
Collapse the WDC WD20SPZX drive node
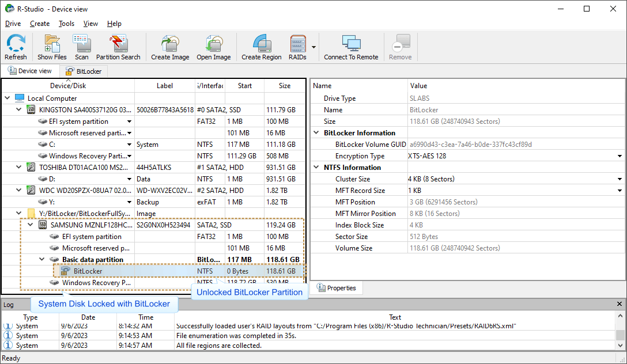[x=19, y=190]
